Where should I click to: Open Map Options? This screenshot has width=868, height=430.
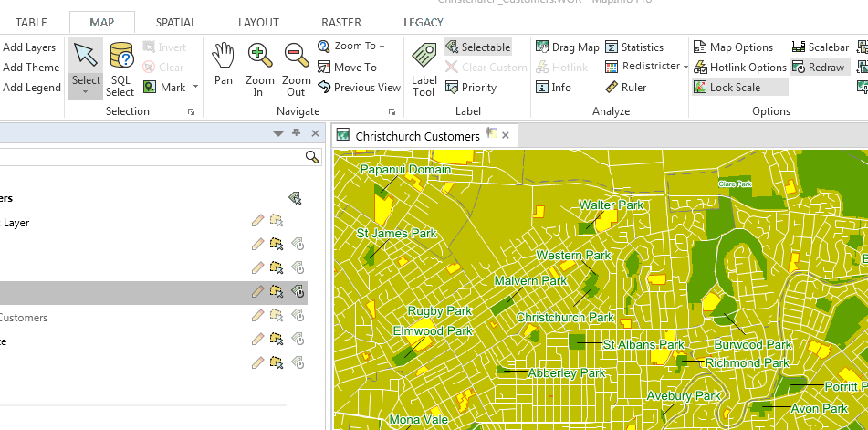(x=734, y=47)
